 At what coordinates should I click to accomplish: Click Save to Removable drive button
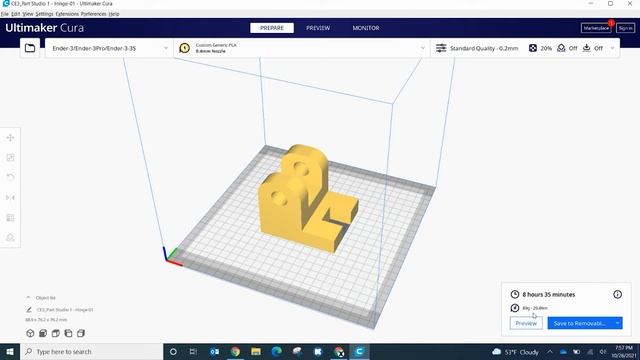coord(580,323)
